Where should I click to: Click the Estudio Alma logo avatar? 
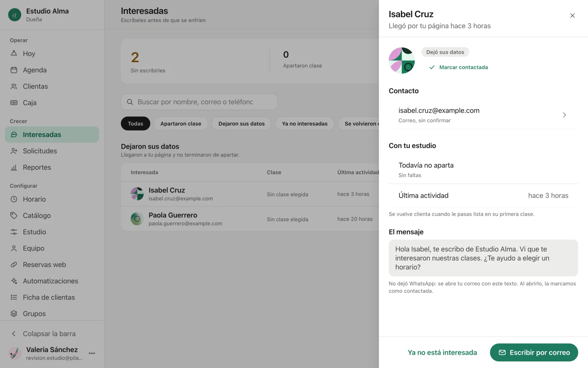15,15
